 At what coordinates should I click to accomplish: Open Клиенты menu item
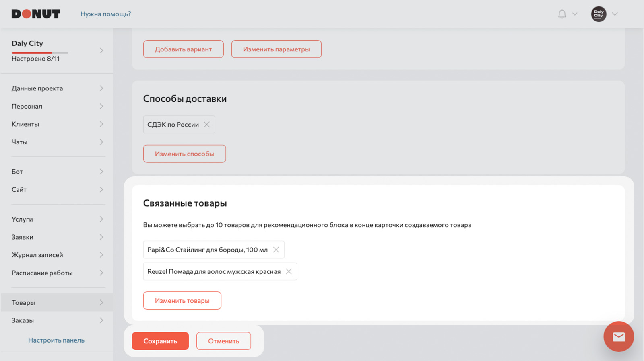coord(57,124)
